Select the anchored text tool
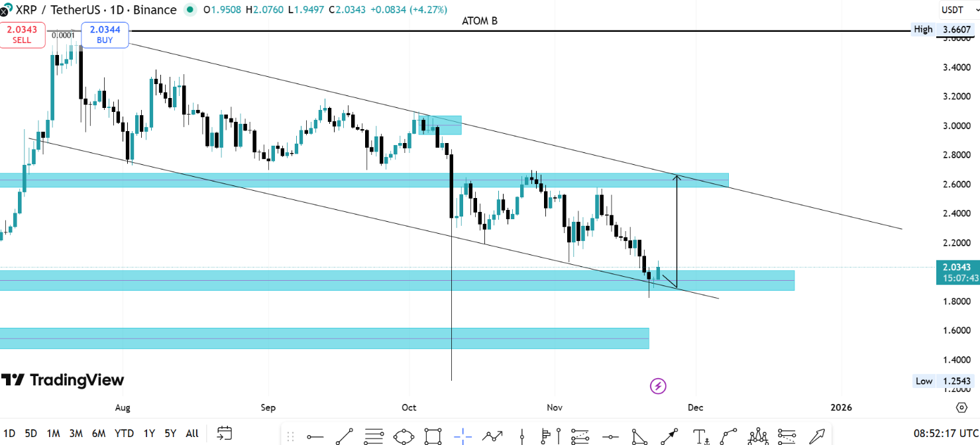 pyautogui.click(x=700, y=436)
